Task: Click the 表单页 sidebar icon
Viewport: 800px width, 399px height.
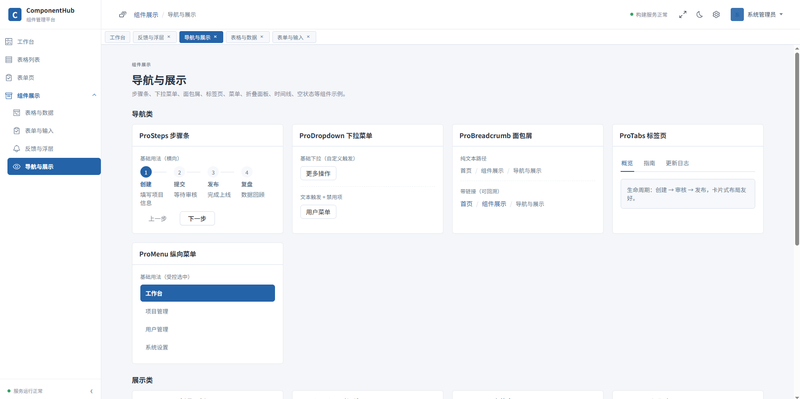Action: coord(9,78)
